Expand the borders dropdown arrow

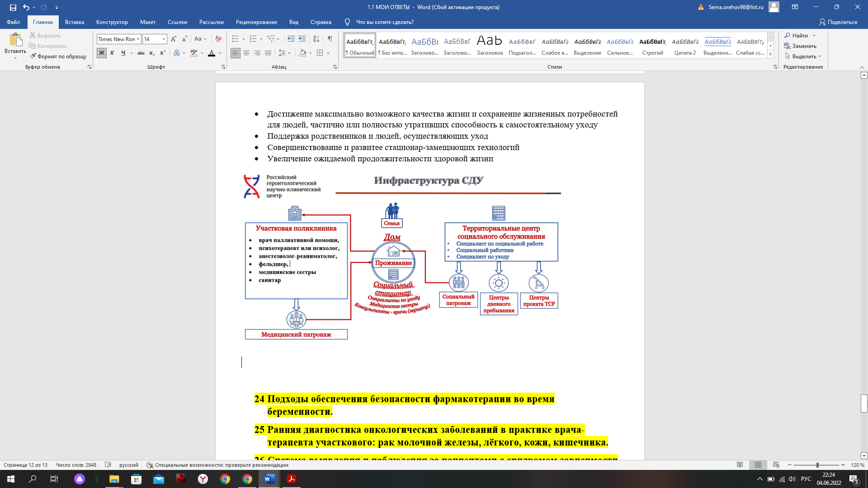click(328, 53)
